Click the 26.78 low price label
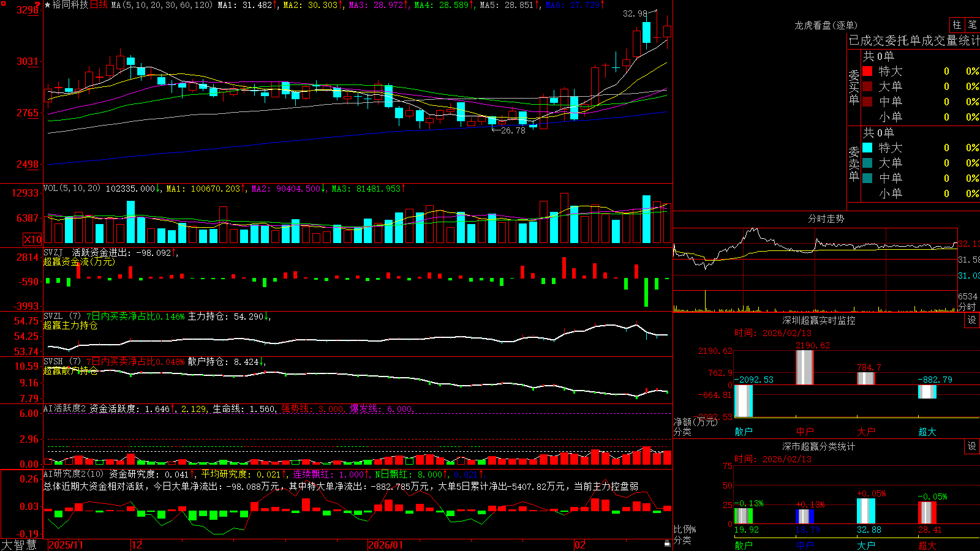The height and width of the screenshot is (551, 980). point(513,130)
